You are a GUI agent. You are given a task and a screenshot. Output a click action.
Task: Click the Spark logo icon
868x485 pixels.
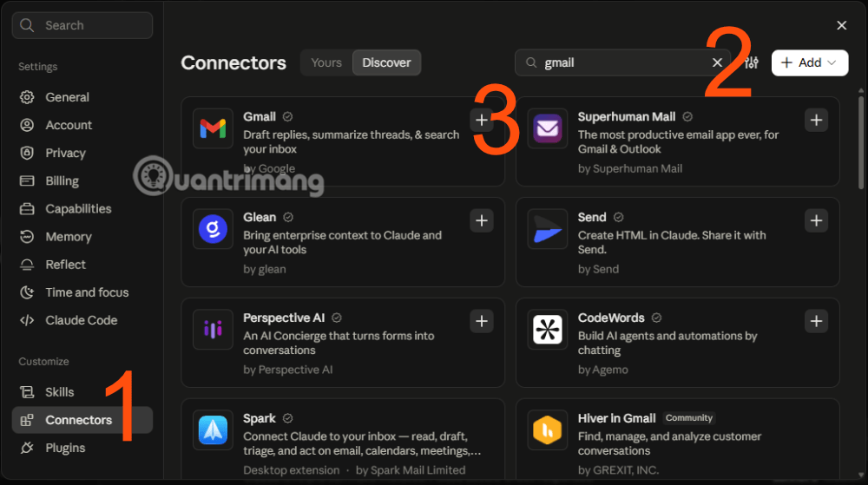214,430
